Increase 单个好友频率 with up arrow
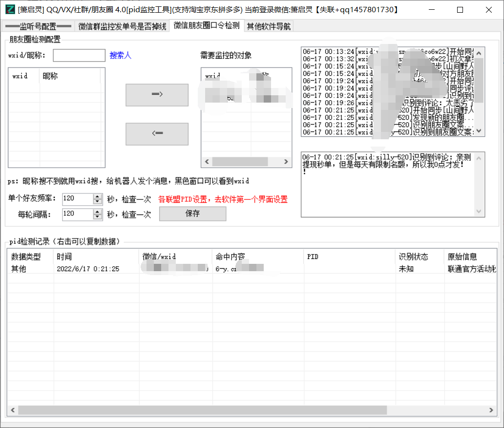 (x=97, y=196)
